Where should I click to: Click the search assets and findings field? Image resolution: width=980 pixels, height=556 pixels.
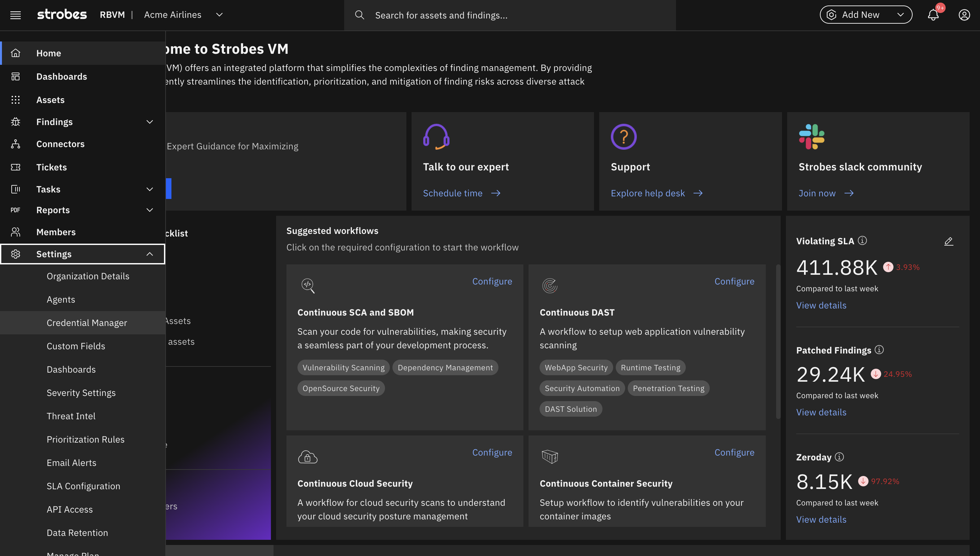coord(510,15)
